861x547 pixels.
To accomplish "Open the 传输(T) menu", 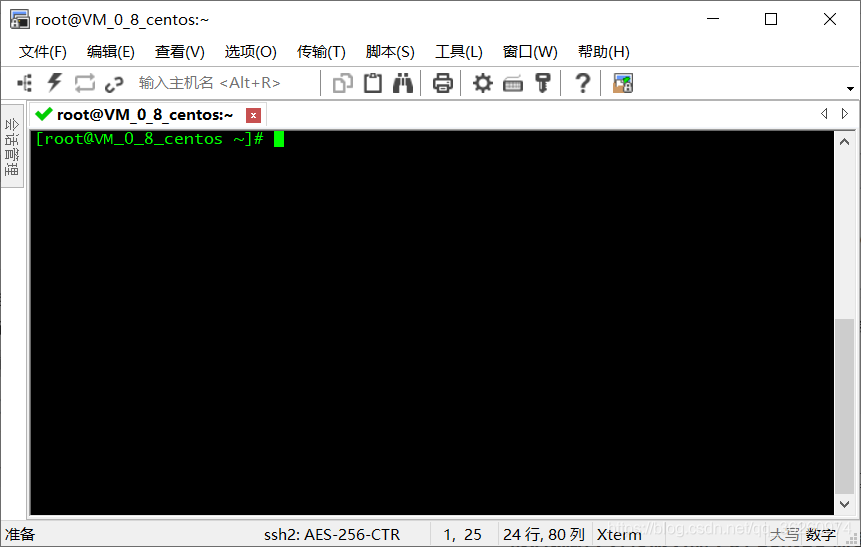I will coord(321,52).
